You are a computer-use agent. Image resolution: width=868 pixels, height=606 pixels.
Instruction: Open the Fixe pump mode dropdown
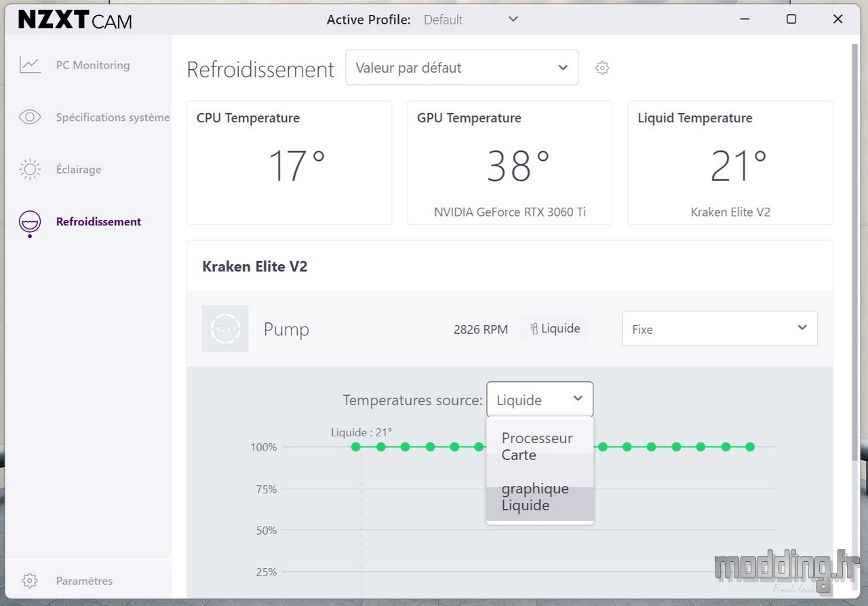[x=719, y=328]
